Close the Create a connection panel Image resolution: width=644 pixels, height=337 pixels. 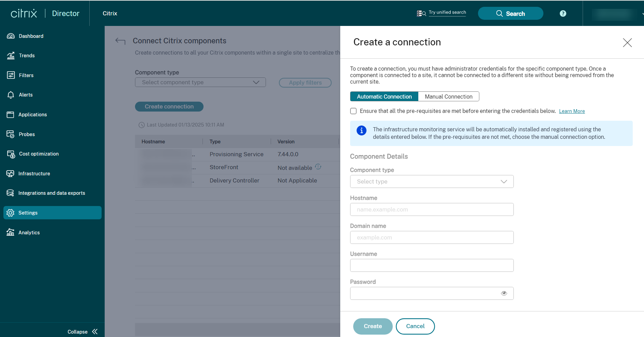coord(627,43)
